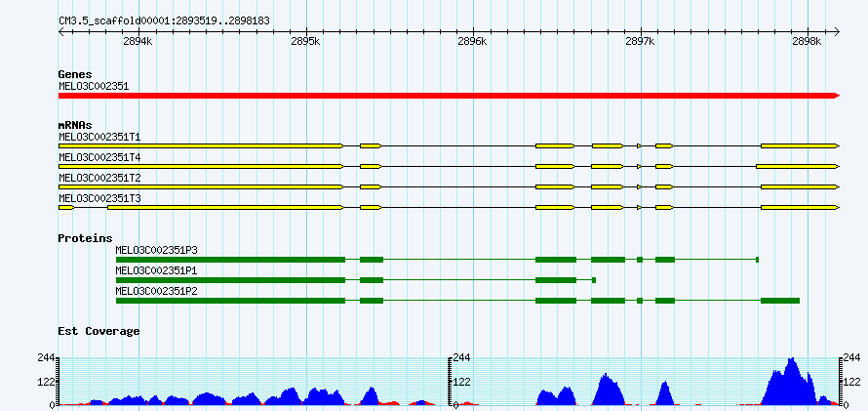Click the last exon of MELO3C002351T4
Image resolution: width=868 pixels, height=411 pixels.
798,166
